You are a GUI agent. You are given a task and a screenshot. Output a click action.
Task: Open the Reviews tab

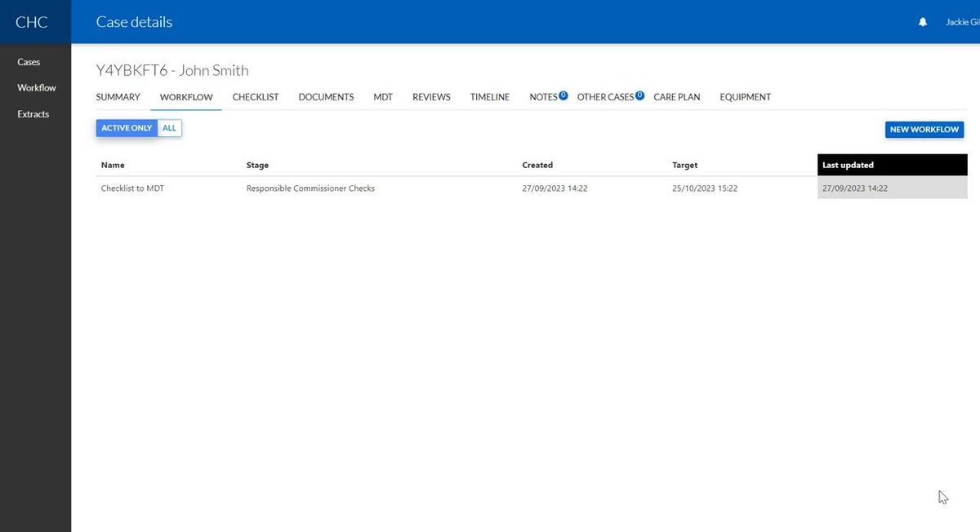(431, 97)
